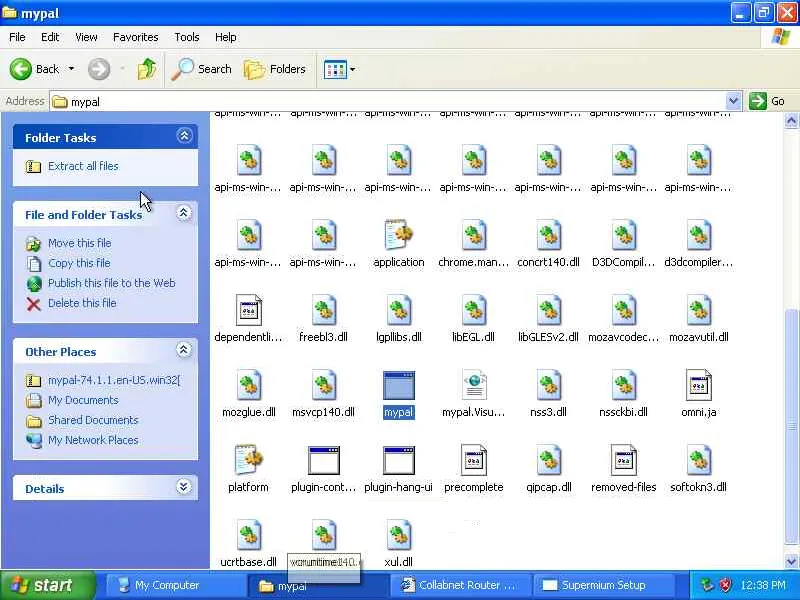Select the removed-files file icon
The height and width of the screenshot is (600, 800).
(x=623, y=460)
